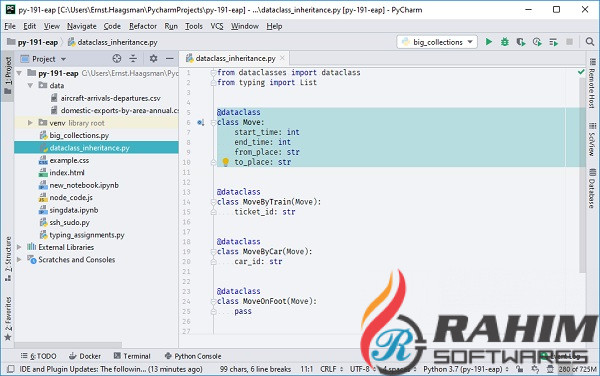
Task: Click the grey Stop square icon
Action: point(569,42)
